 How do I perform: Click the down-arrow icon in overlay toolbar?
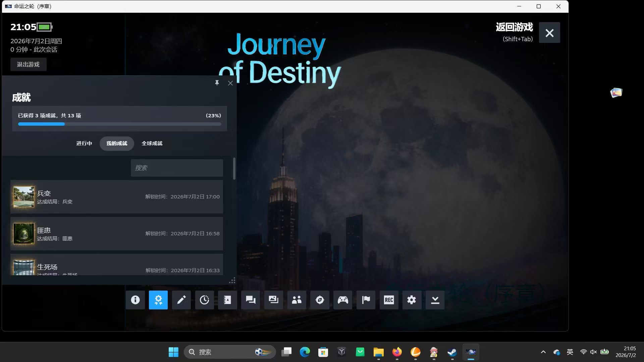point(435,300)
